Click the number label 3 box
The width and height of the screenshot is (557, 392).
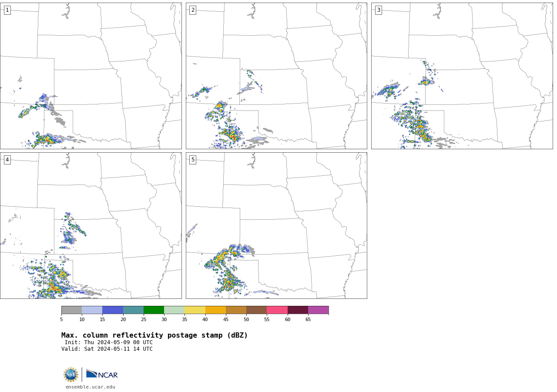378,10
